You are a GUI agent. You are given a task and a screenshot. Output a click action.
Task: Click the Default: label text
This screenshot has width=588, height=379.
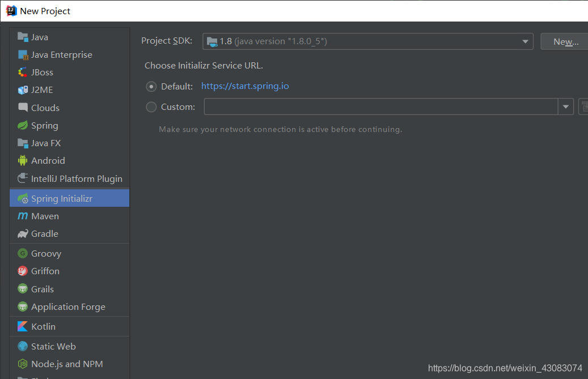177,87
